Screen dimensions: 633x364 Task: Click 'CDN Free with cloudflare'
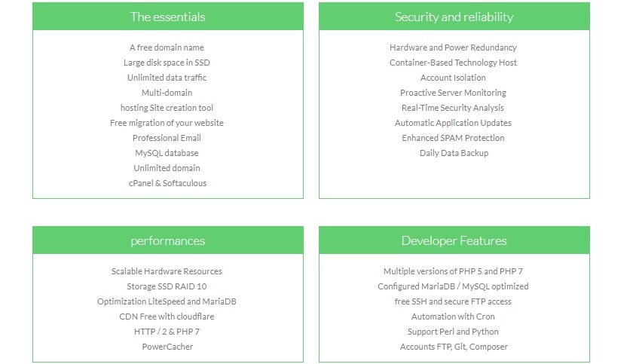167,317
